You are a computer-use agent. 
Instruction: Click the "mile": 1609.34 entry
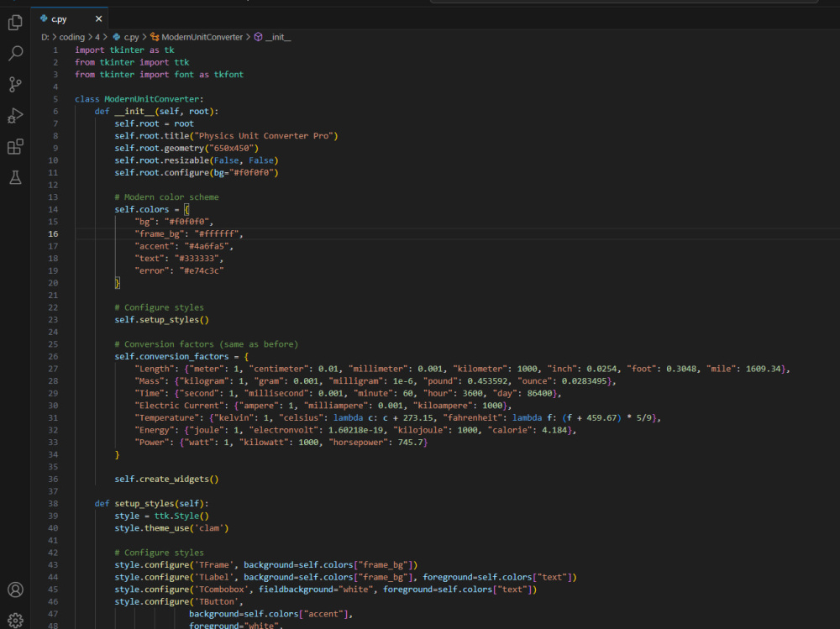pyautogui.click(x=743, y=369)
